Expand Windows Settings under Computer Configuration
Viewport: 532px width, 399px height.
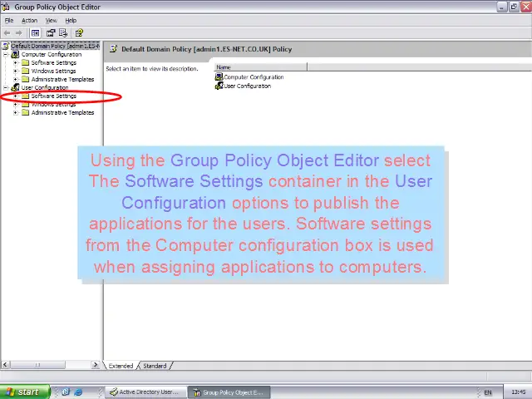[x=15, y=71]
